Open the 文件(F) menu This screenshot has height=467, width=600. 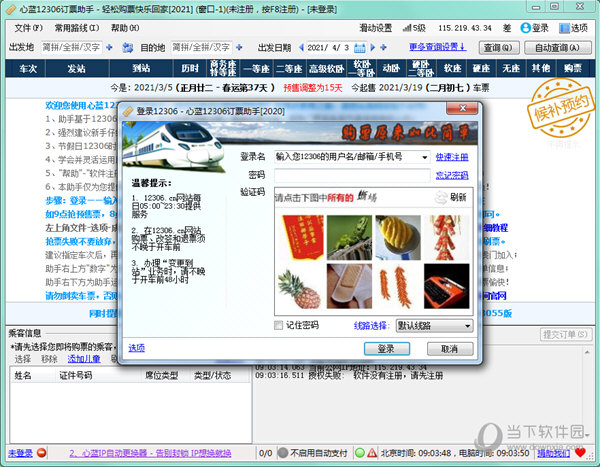[x=28, y=28]
